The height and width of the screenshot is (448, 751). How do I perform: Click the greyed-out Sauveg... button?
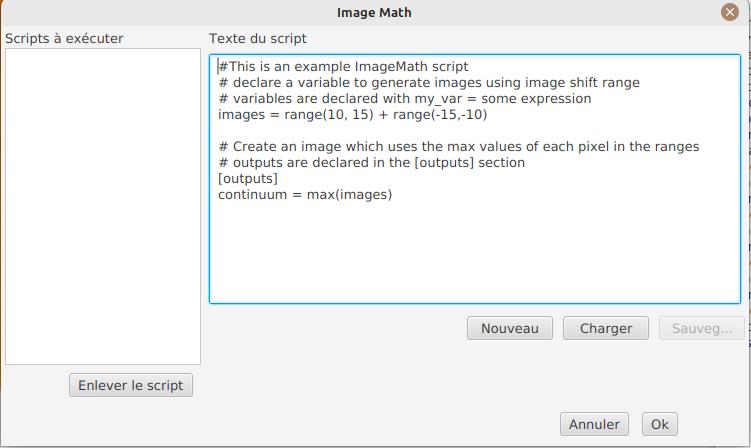[702, 328]
